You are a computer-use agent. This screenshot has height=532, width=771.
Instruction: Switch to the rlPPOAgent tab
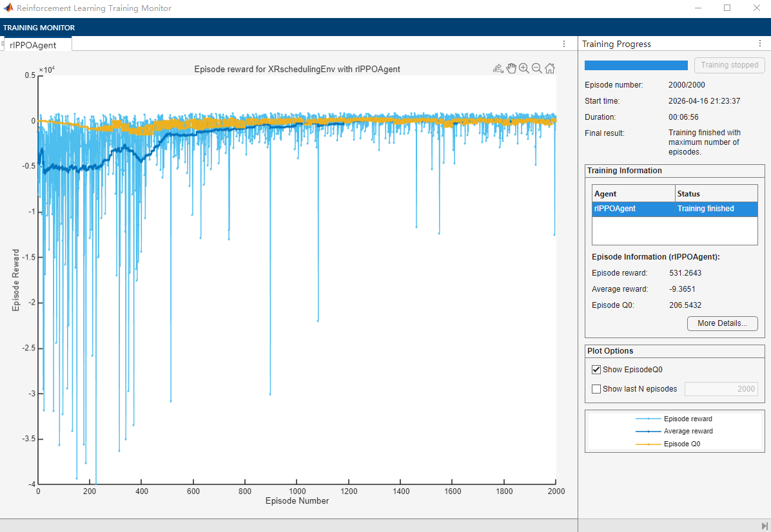pos(33,45)
